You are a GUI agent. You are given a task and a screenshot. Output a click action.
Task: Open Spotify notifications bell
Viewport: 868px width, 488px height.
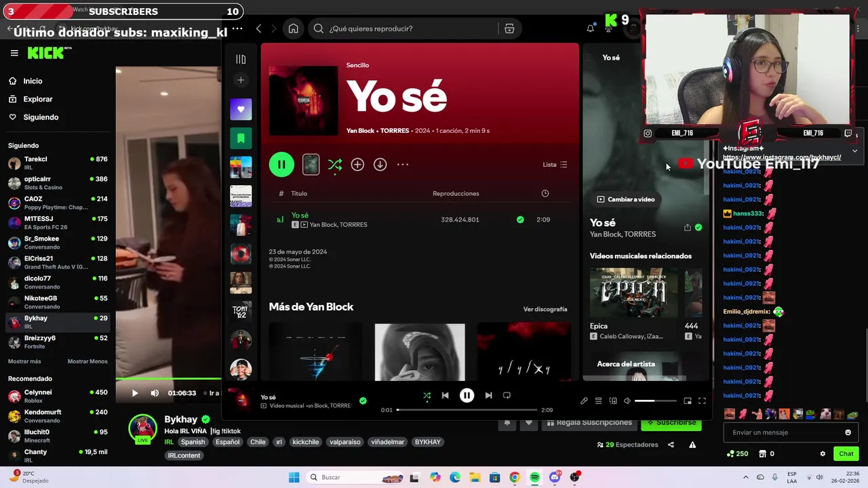point(590,28)
